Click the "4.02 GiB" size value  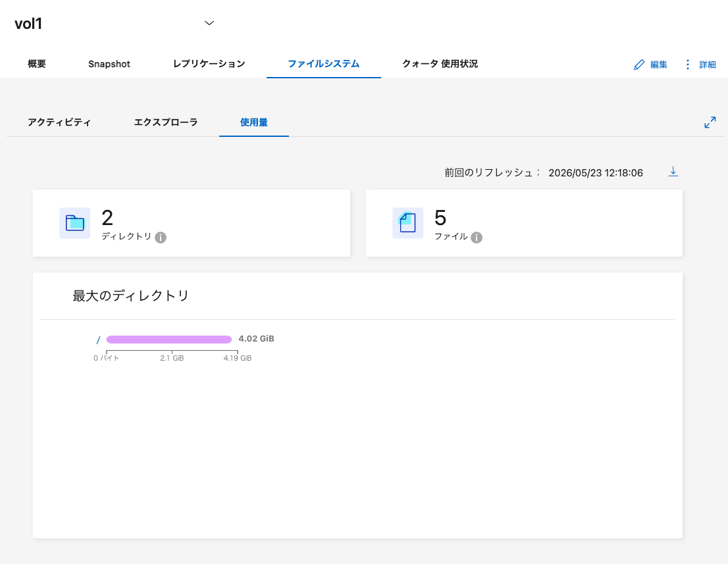256,339
